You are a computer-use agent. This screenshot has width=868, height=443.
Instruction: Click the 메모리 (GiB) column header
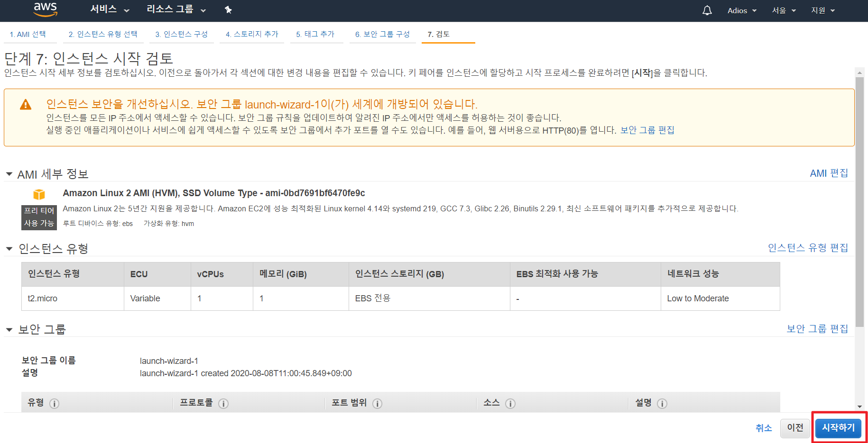click(x=301, y=274)
